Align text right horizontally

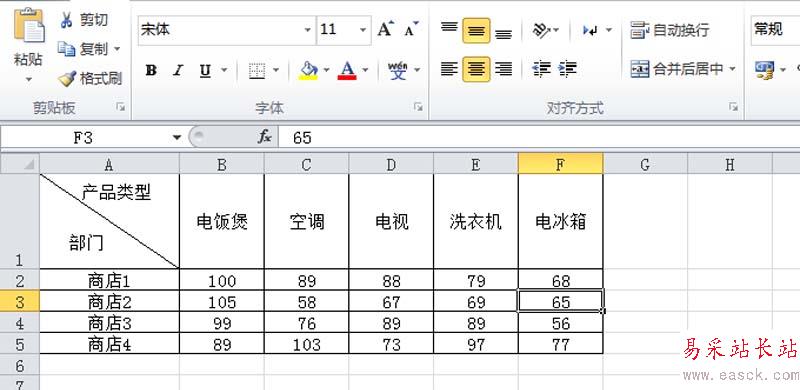pyautogui.click(x=504, y=69)
